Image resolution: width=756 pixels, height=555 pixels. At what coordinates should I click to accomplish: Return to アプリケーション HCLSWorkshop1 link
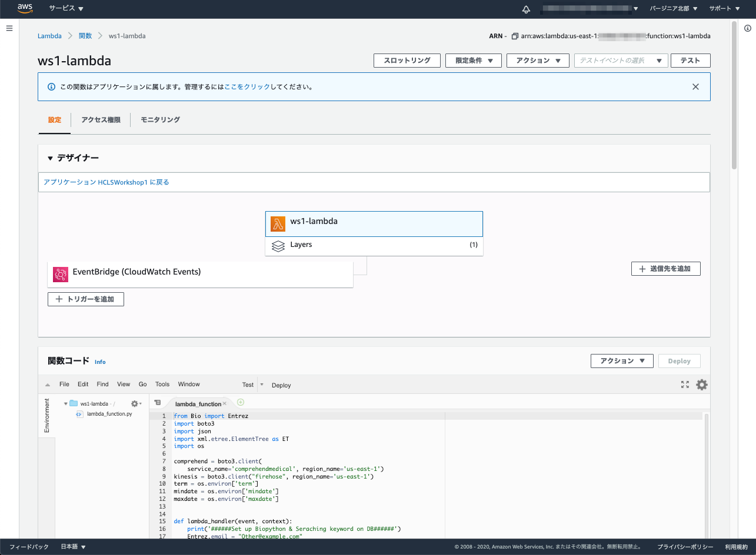106,182
